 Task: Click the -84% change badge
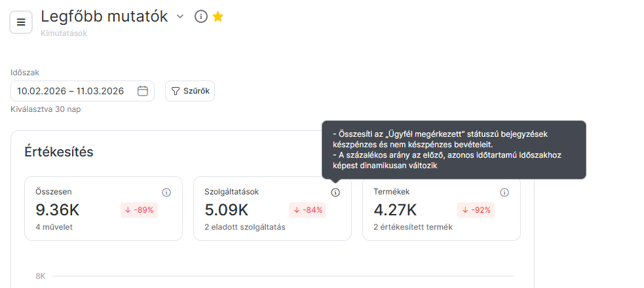[308, 210]
